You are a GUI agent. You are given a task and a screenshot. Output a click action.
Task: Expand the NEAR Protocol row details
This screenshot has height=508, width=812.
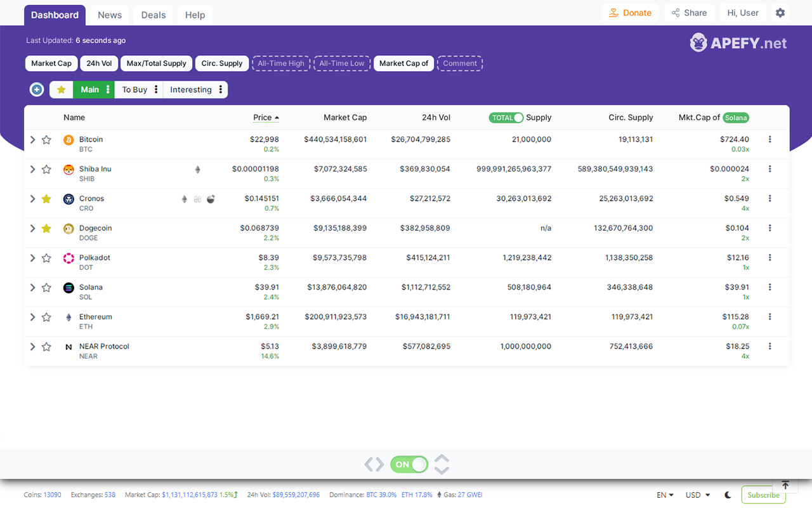tap(32, 346)
